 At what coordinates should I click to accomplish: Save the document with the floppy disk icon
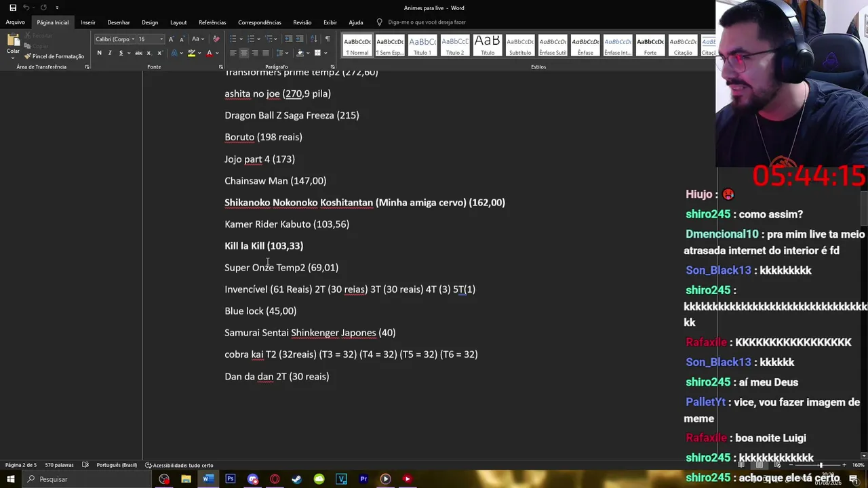click(12, 7)
